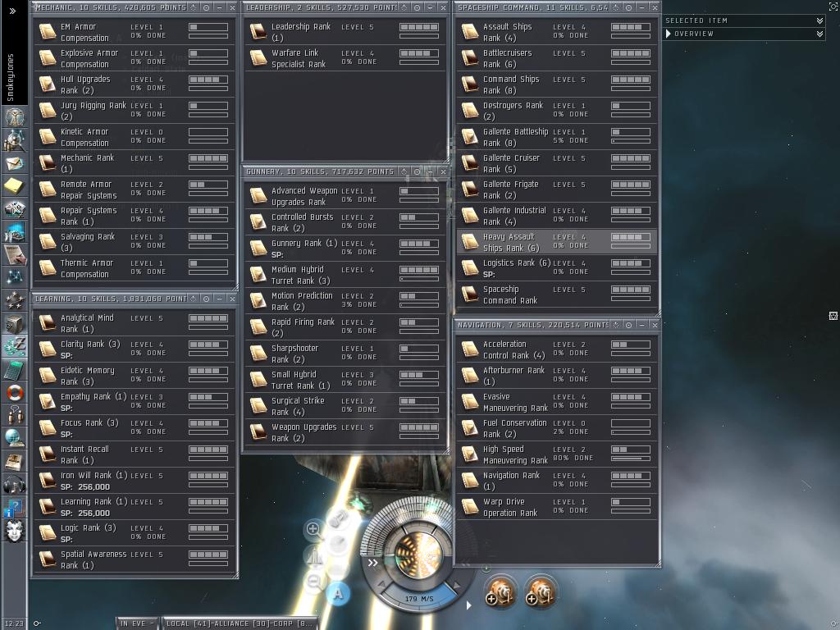Open Help via the lifebuoy icon
This screenshot has width=840, height=630.
point(15,392)
